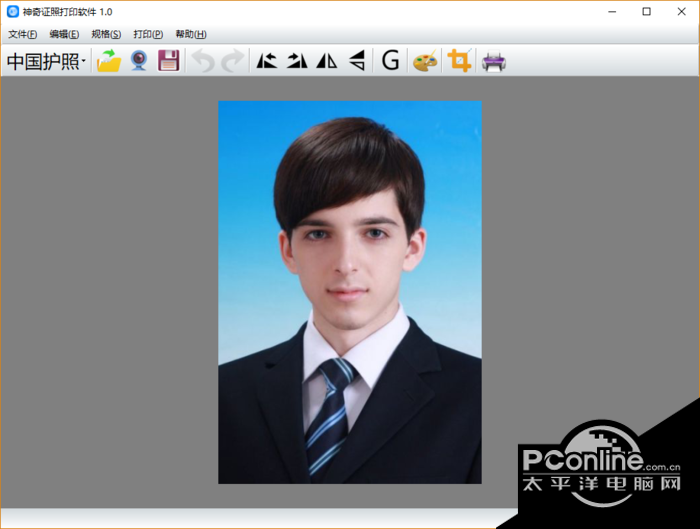
Task: Select the crop tool
Action: (459, 61)
